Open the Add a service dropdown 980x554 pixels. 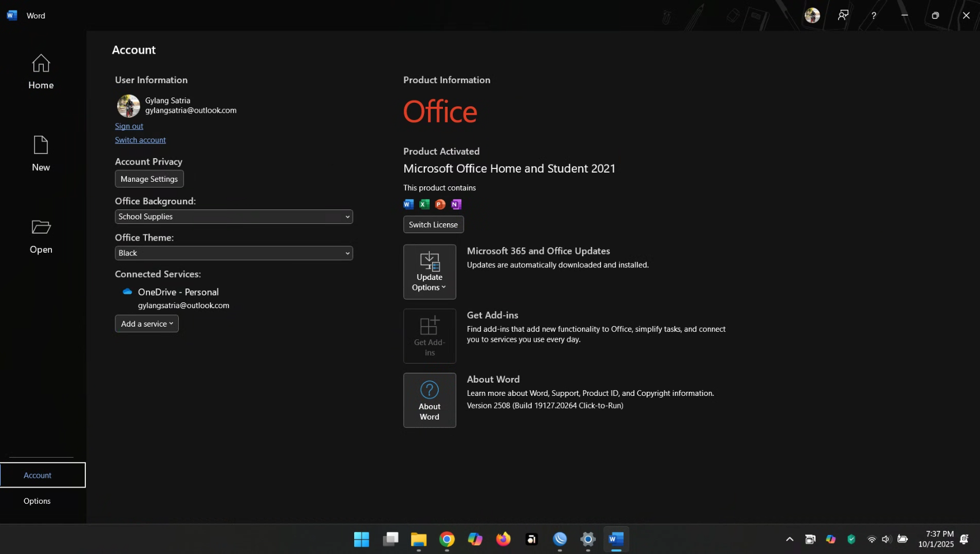pos(147,324)
